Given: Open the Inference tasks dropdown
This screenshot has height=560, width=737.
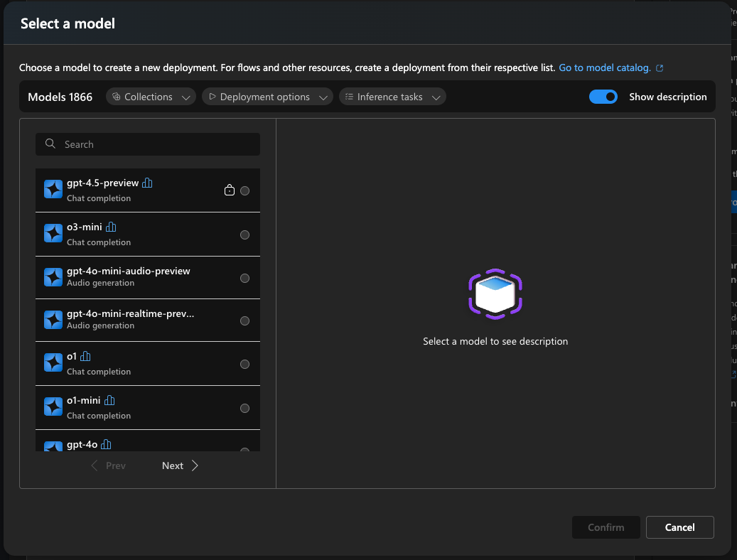Looking at the screenshot, I should pyautogui.click(x=392, y=97).
